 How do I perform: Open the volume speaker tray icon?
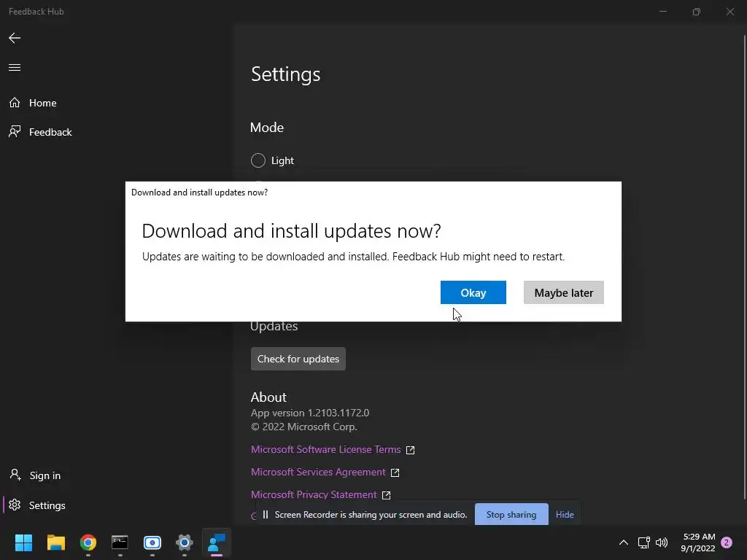(x=662, y=542)
